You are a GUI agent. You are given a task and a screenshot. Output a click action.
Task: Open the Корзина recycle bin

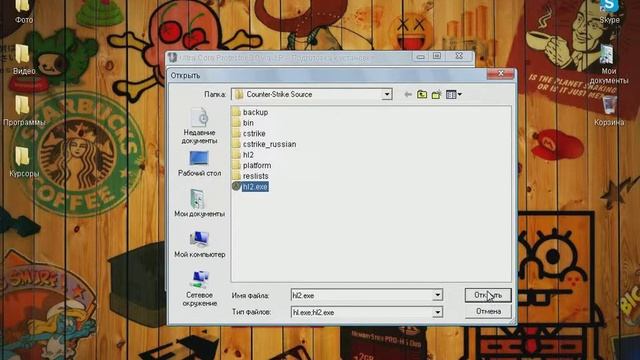[x=609, y=111]
